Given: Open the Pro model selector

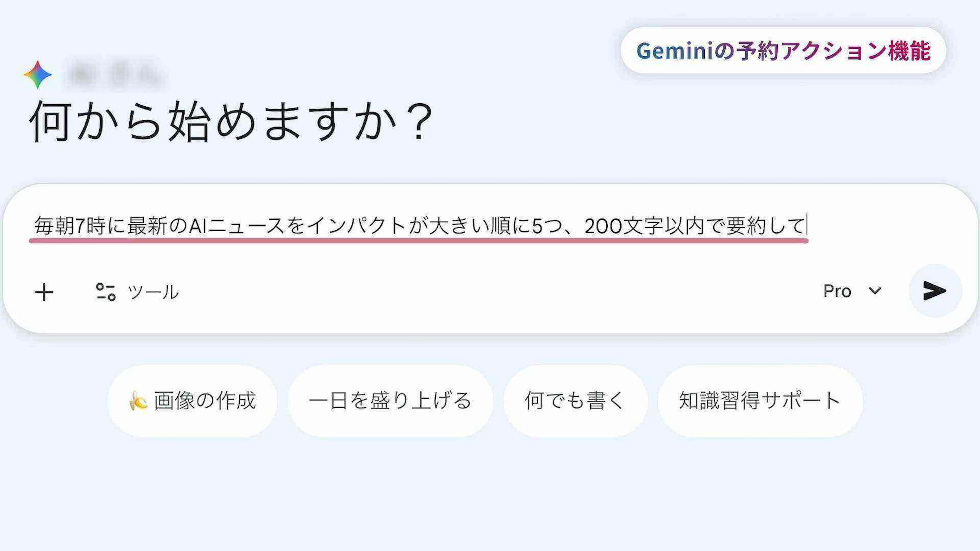Looking at the screenshot, I should click(x=837, y=291).
